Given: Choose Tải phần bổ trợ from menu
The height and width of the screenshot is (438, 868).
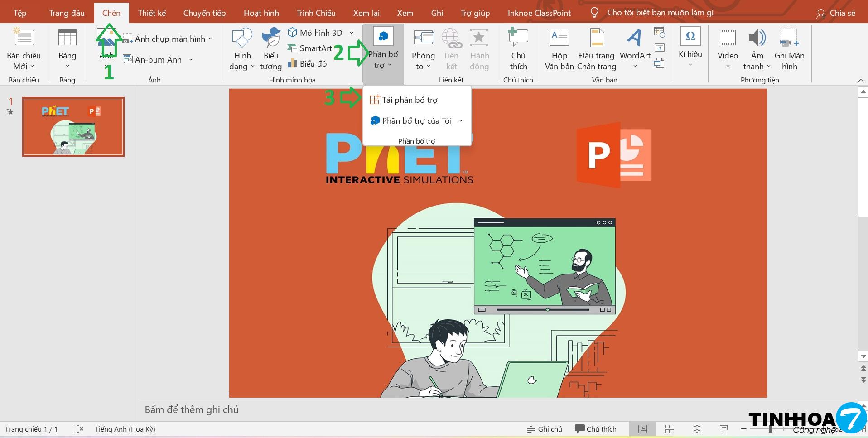Looking at the screenshot, I should [x=410, y=100].
